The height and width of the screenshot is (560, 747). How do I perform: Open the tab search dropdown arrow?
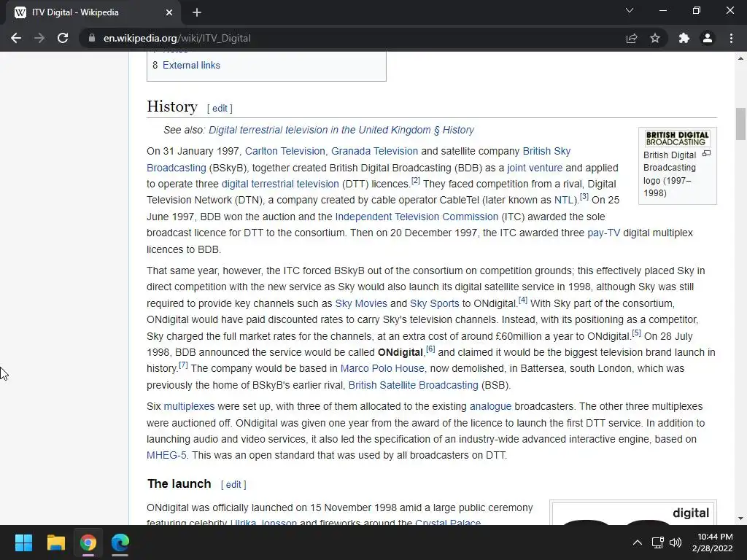tap(630, 10)
